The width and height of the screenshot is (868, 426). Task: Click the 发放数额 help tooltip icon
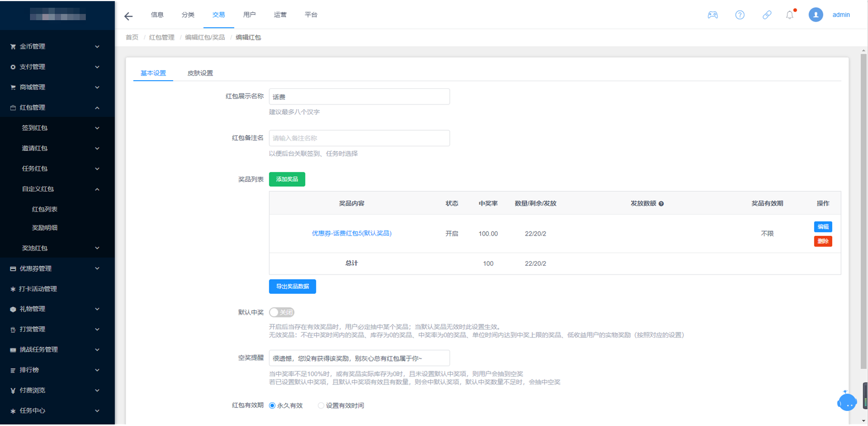(x=661, y=204)
